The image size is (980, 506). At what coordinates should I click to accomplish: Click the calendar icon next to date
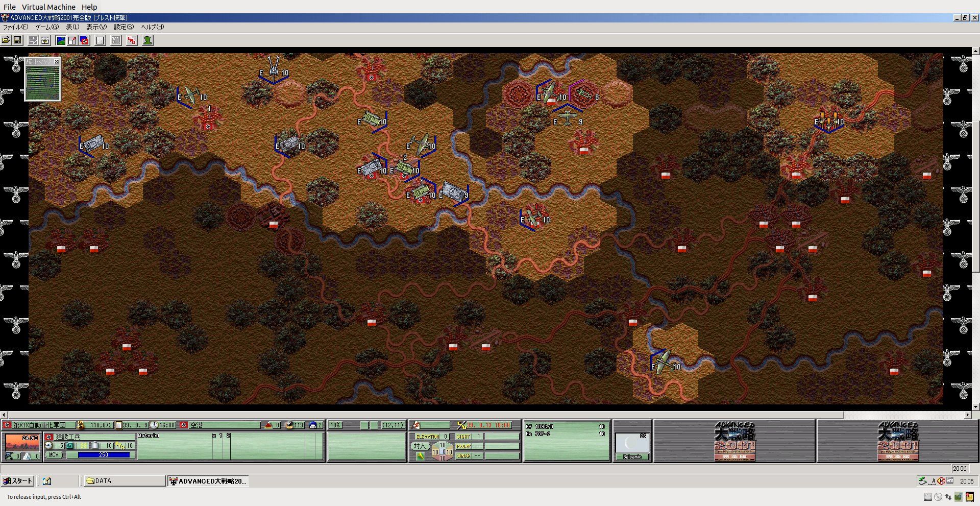pyautogui.click(x=118, y=425)
